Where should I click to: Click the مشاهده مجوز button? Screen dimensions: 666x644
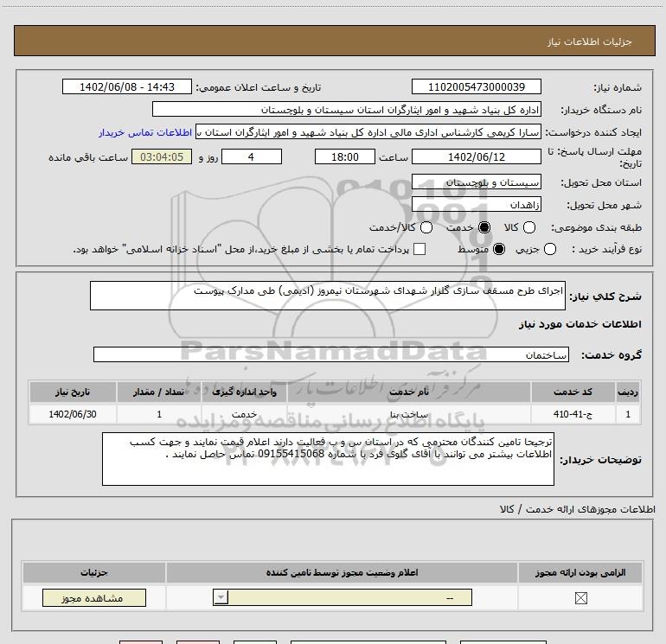pyautogui.click(x=94, y=597)
